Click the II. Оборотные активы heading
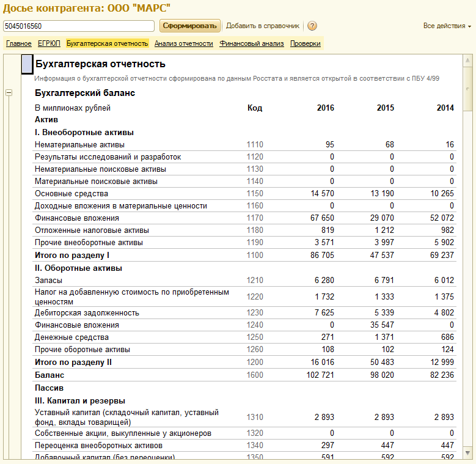This screenshot has height=464, width=476. coord(78,268)
